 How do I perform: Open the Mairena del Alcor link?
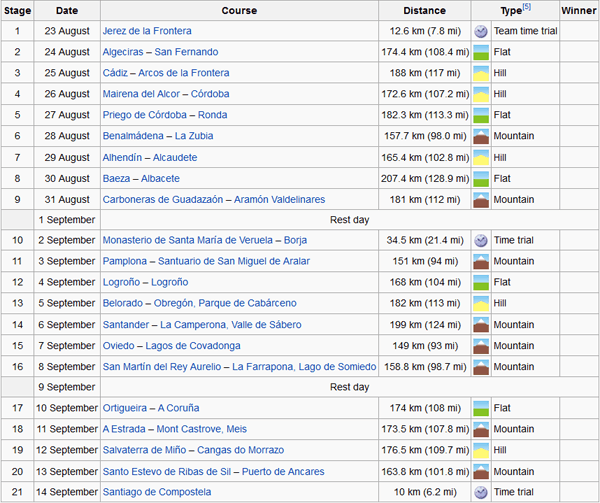tap(141, 94)
